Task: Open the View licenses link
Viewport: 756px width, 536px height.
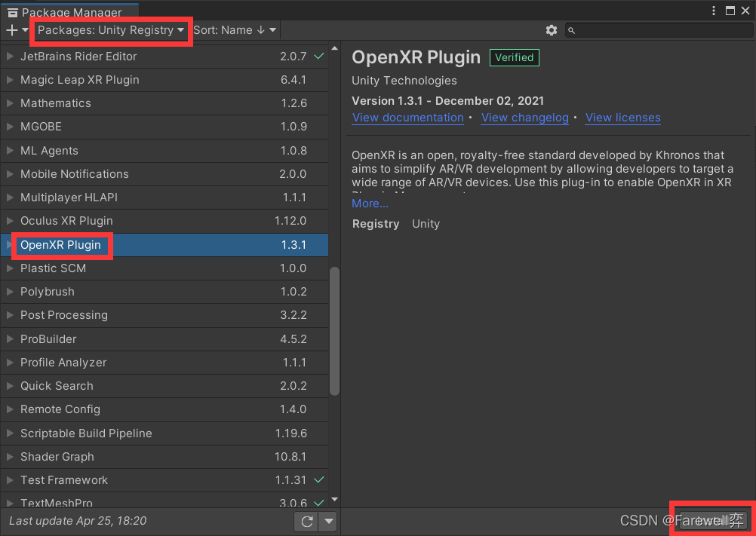Action: pyautogui.click(x=623, y=118)
